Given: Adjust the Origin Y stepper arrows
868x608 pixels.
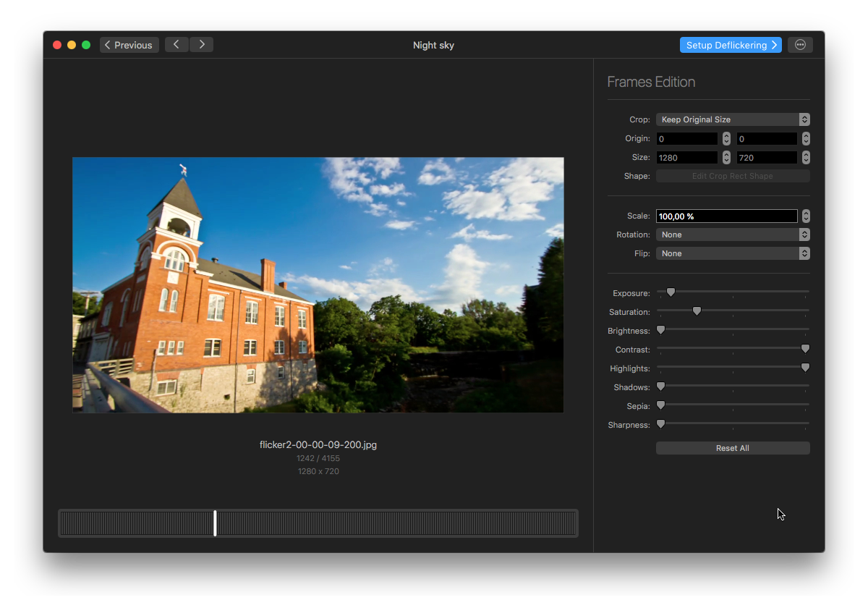Looking at the screenshot, I should click(806, 138).
